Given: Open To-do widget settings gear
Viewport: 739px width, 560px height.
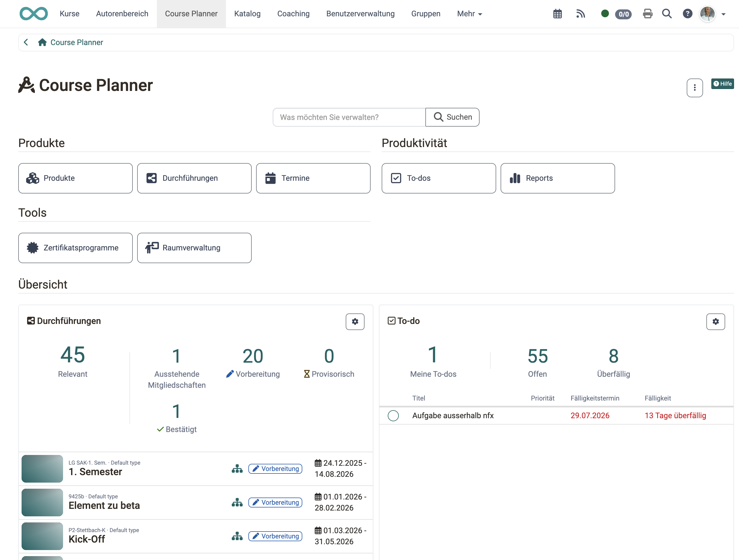Looking at the screenshot, I should (x=715, y=321).
